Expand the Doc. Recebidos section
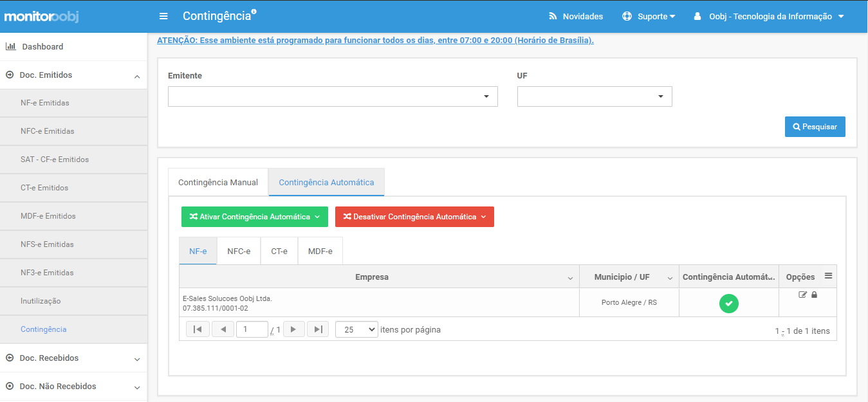 coord(73,358)
